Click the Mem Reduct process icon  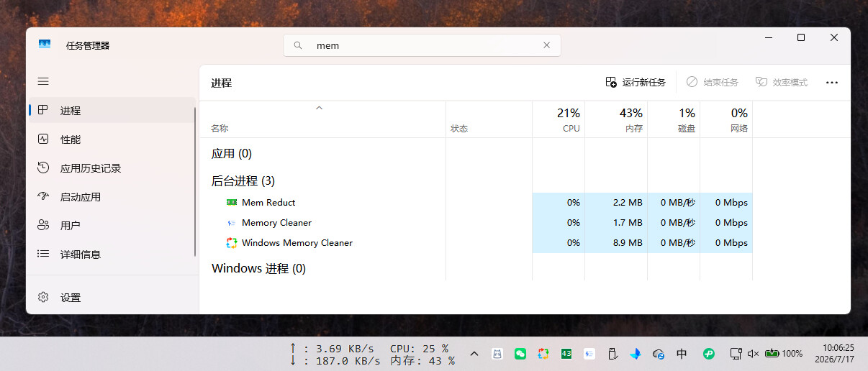point(232,202)
